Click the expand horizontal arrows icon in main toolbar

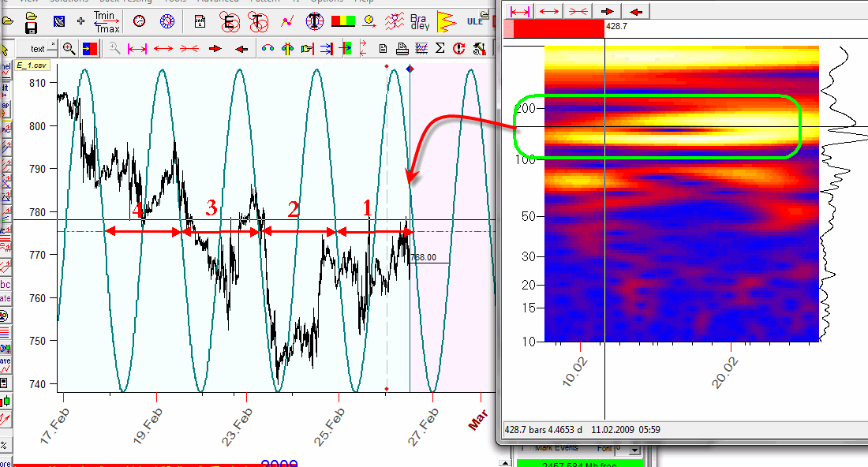163,49
